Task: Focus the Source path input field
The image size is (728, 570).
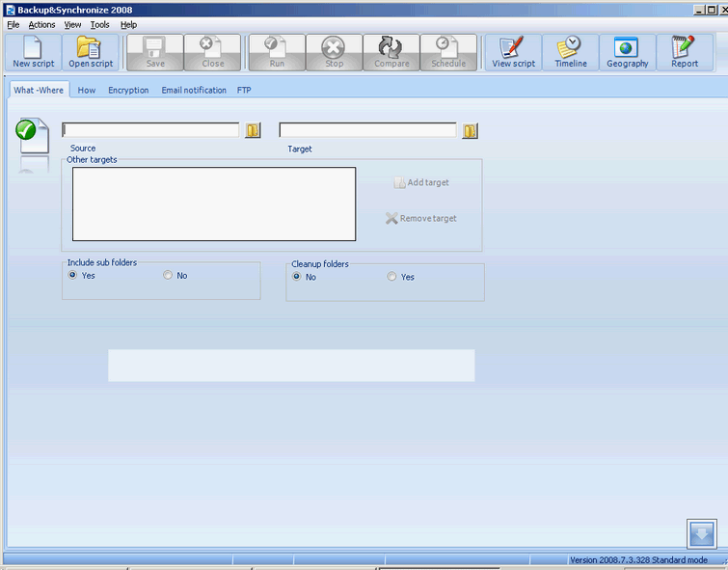Action: 150,129
